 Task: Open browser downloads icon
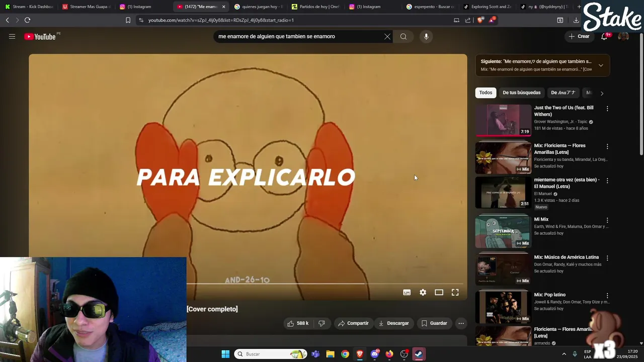point(576,20)
